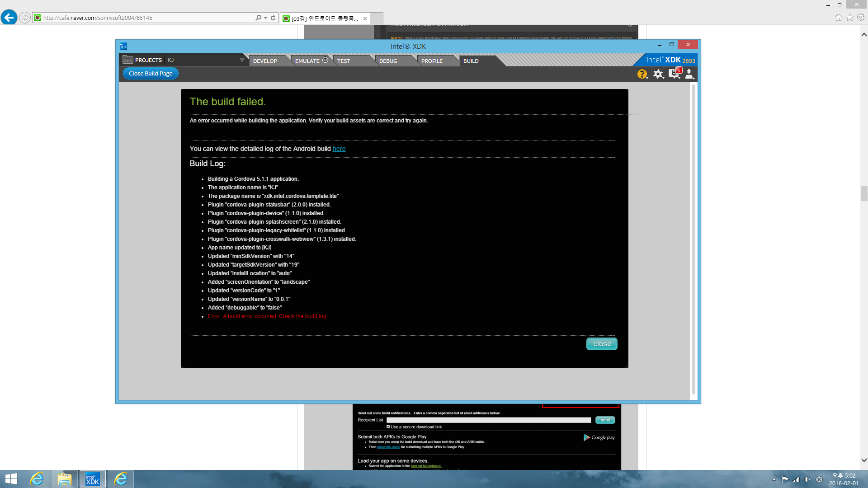868x488 pixels.
Task: Open the XDK user account icon
Action: 689,74
